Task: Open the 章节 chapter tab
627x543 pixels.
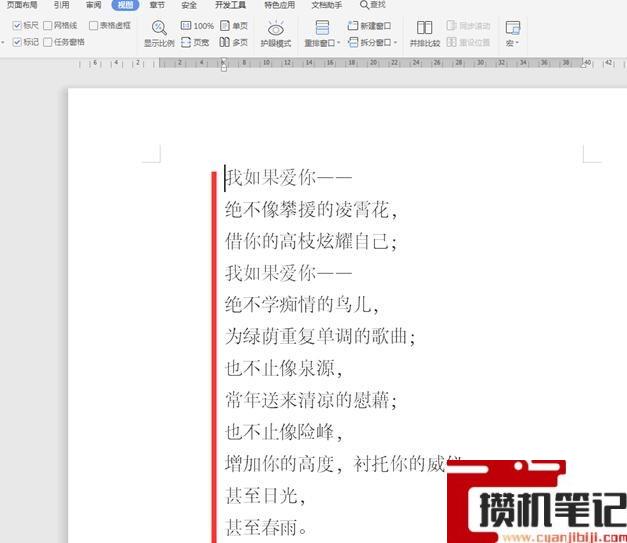Action: click(x=157, y=5)
